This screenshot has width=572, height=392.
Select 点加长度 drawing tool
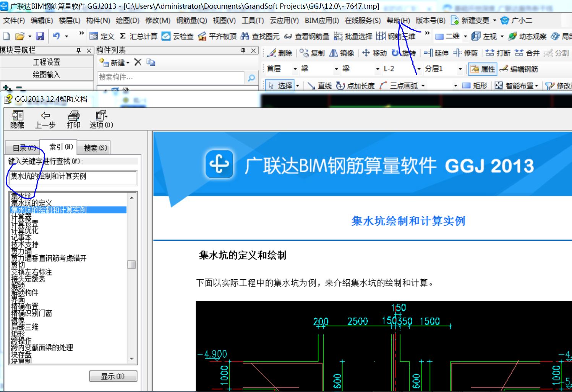click(x=355, y=86)
